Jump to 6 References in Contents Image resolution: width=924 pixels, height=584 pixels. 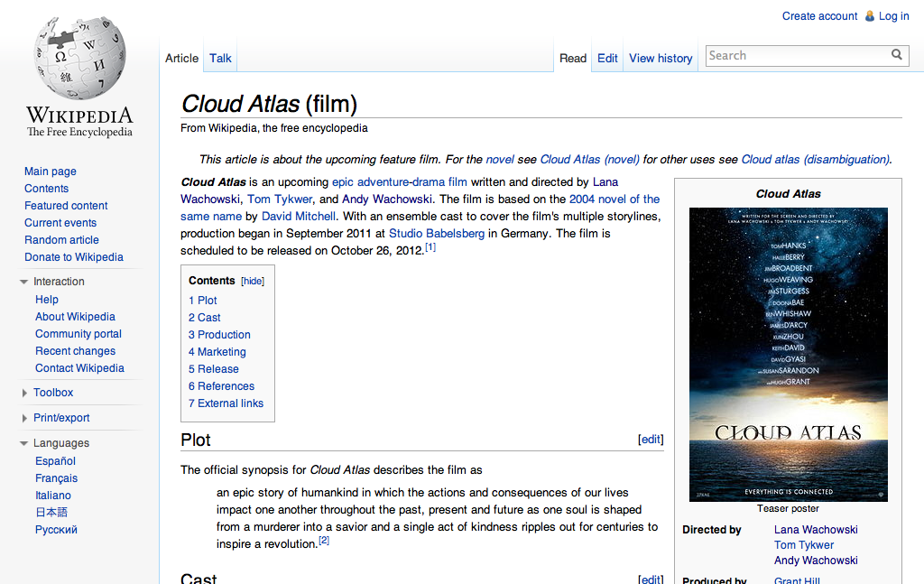point(222,386)
